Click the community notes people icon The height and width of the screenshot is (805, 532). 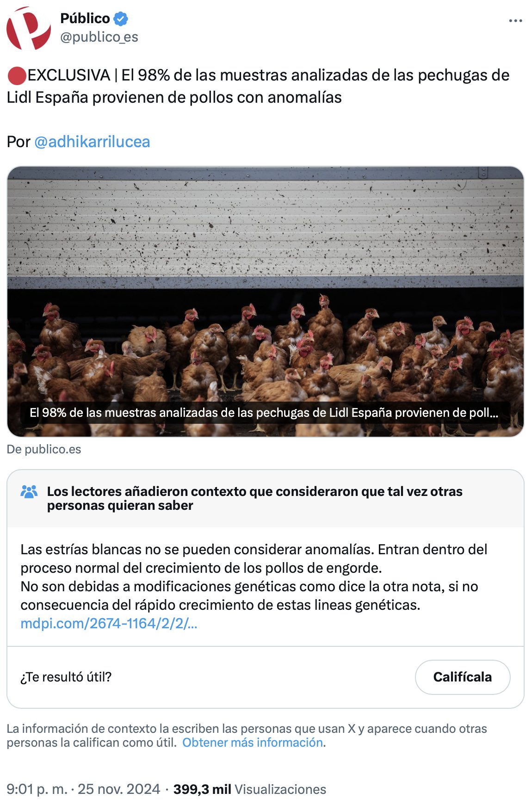click(x=29, y=492)
